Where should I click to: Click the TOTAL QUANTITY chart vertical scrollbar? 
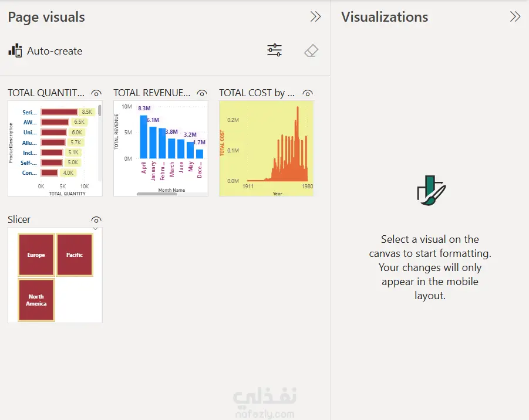coord(99,111)
